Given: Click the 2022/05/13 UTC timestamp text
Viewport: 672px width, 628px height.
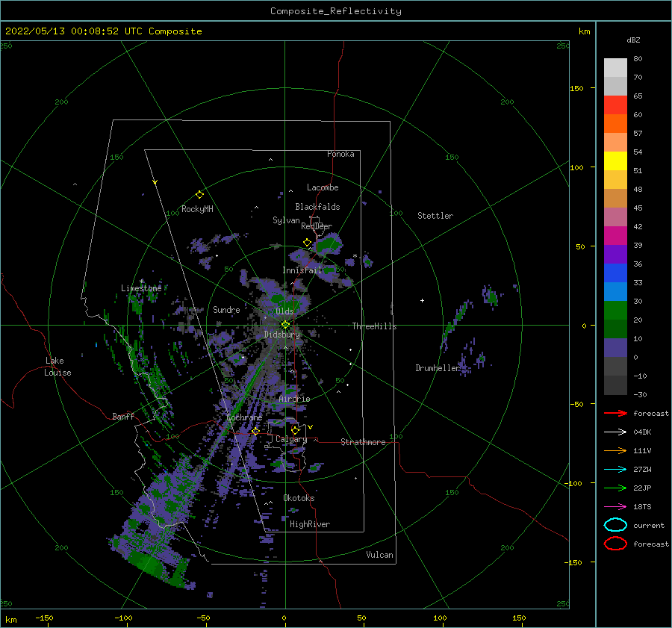Looking at the screenshot, I should (x=103, y=31).
